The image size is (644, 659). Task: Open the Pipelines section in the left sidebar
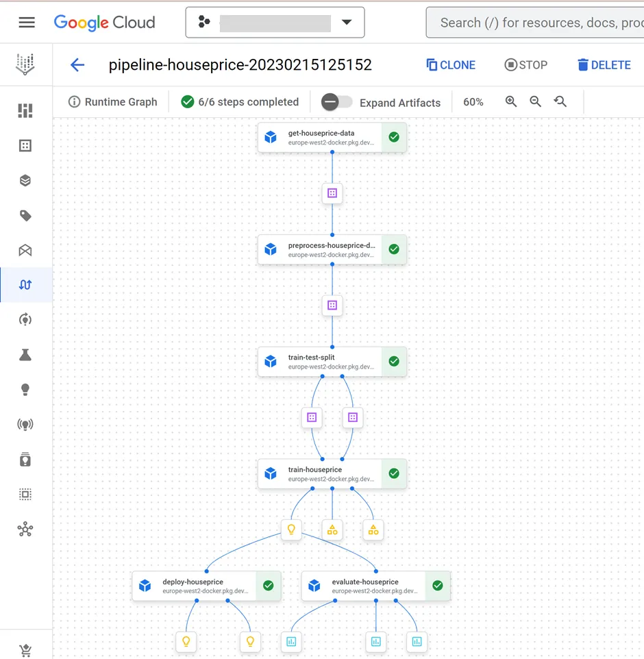click(x=26, y=284)
